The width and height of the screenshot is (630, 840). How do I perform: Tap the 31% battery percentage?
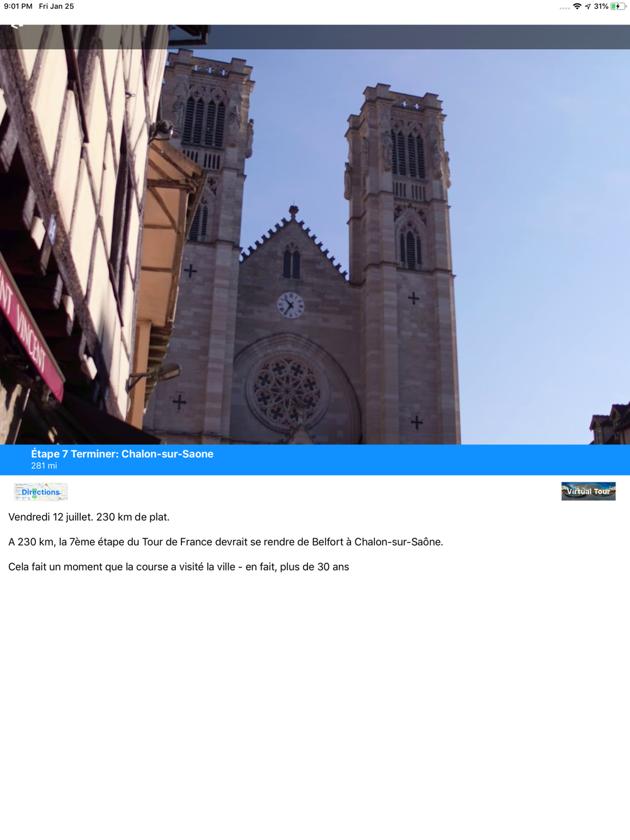pos(601,6)
